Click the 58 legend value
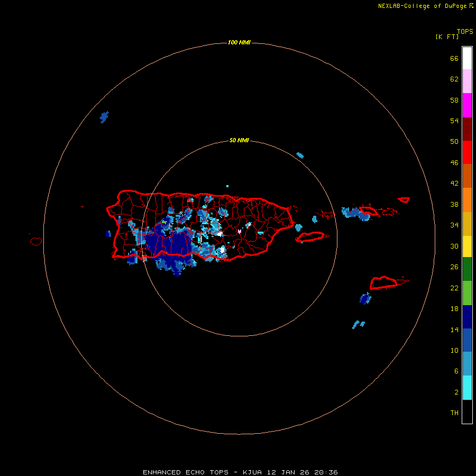This screenshot has height=476, width=476. [454, 100]
